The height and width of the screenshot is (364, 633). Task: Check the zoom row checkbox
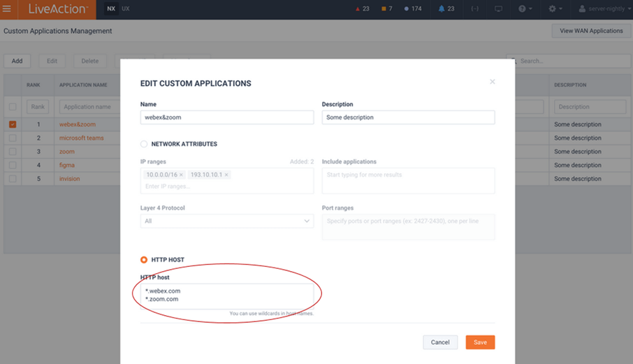coord(13,152)
